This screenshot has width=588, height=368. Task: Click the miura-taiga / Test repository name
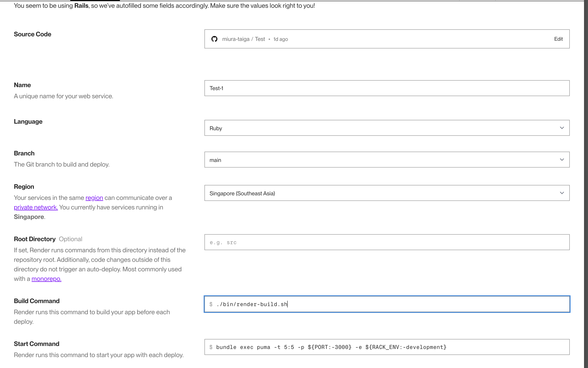(243, 39)
